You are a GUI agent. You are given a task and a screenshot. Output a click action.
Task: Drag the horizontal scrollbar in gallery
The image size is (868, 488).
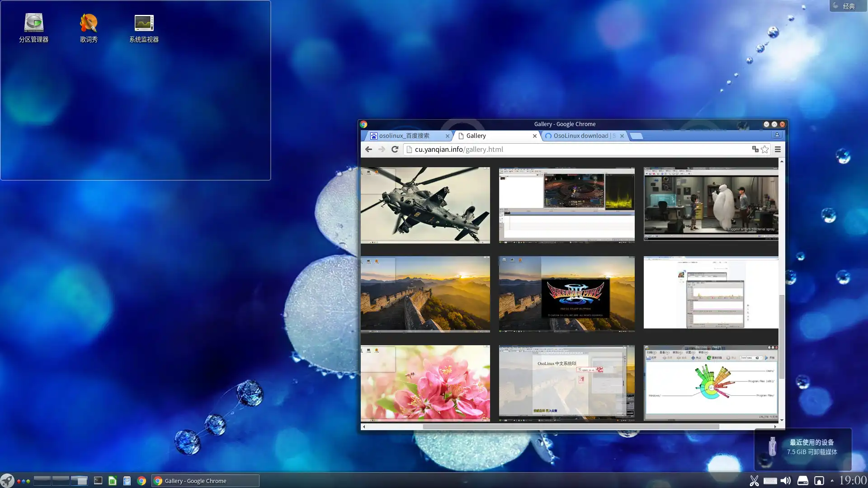point(570,427)
